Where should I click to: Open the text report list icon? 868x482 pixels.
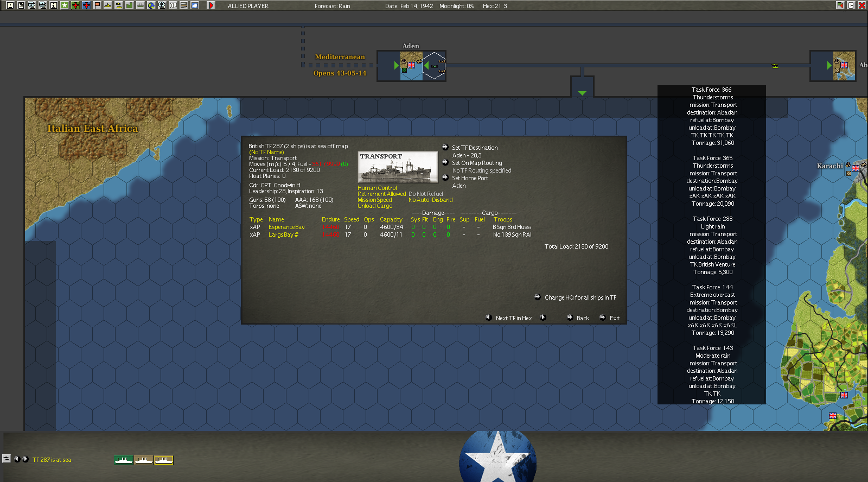tap(21, 5)
